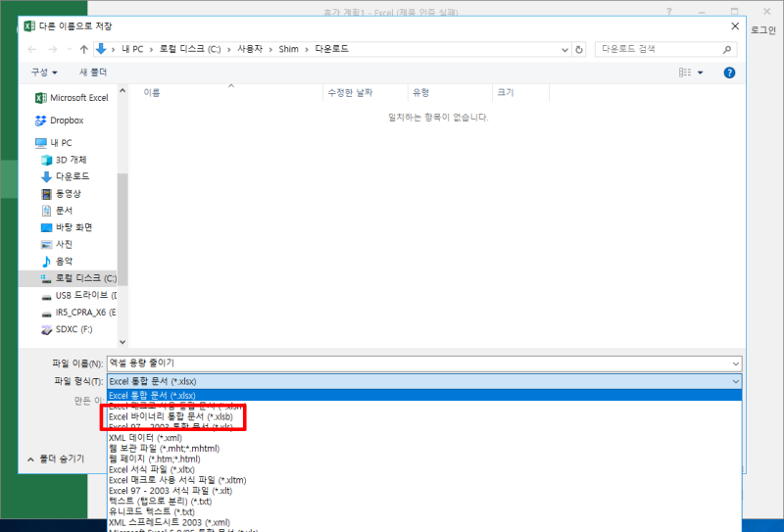The height and width of the screenshot is (532, 784).
Task: Refresh the folder view
Action: (x=579, y=50)
